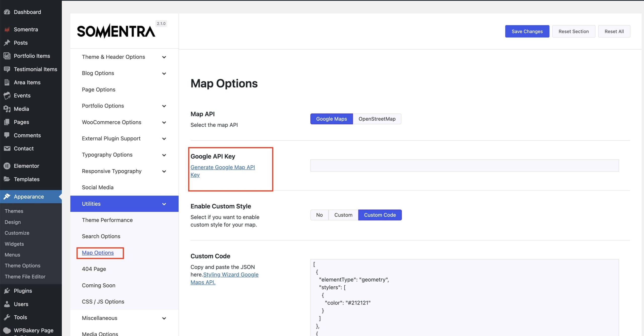Open Coming Soon settings
644x336 pixels.
click(x=99, y=285)
